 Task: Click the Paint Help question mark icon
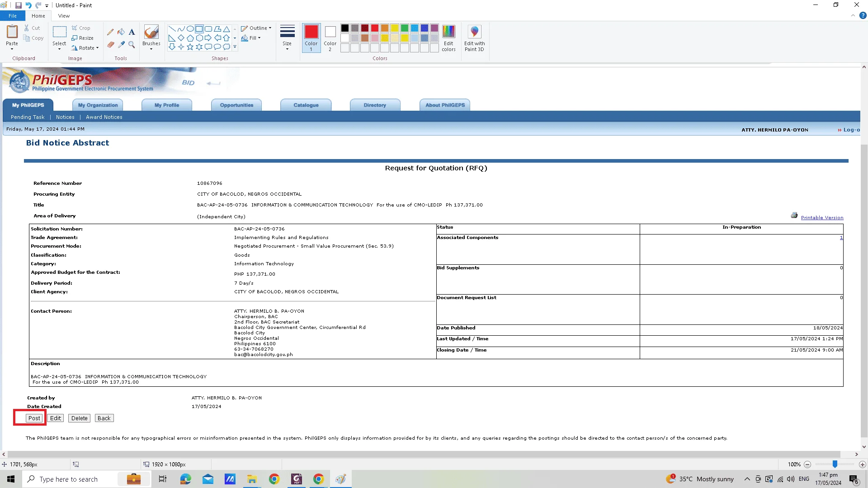[x=863, y=15]
